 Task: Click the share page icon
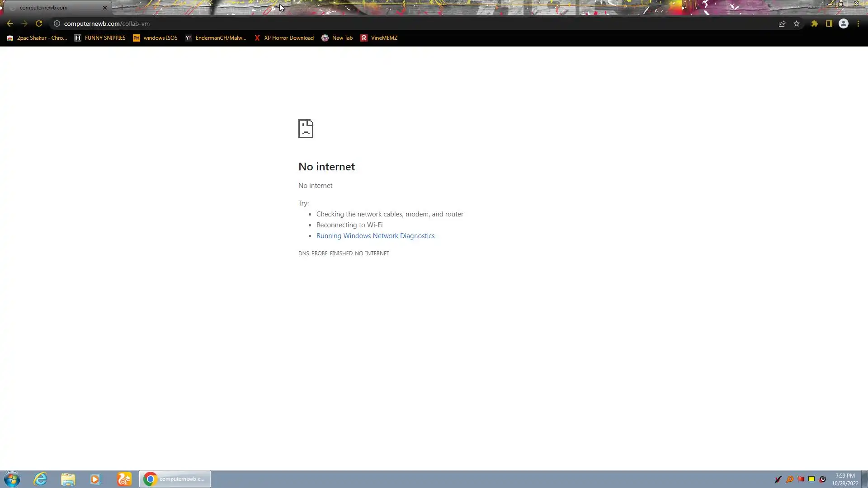click(x=782, y=23)
